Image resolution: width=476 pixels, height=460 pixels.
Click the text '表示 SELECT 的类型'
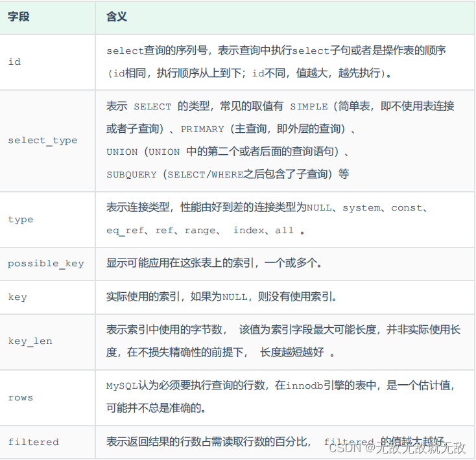158,106
